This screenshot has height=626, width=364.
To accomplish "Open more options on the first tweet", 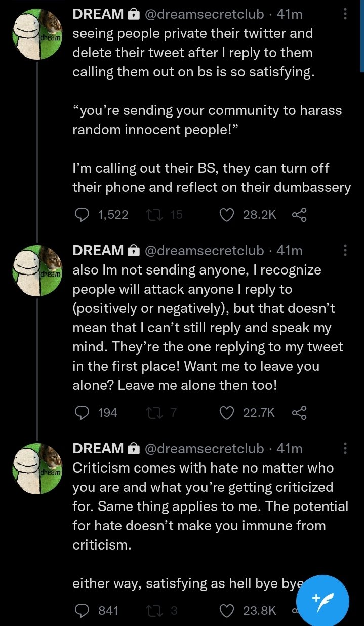I will [x=345, y=14].
